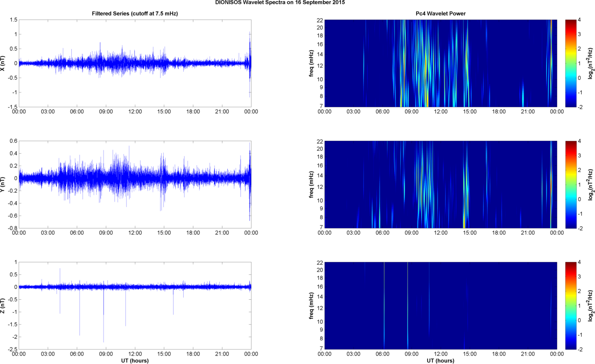Viewport: 595px width, 364px height.
Task: Click the '18:00' tick under the middle spectrogram
Action: (x=499, y=233)
